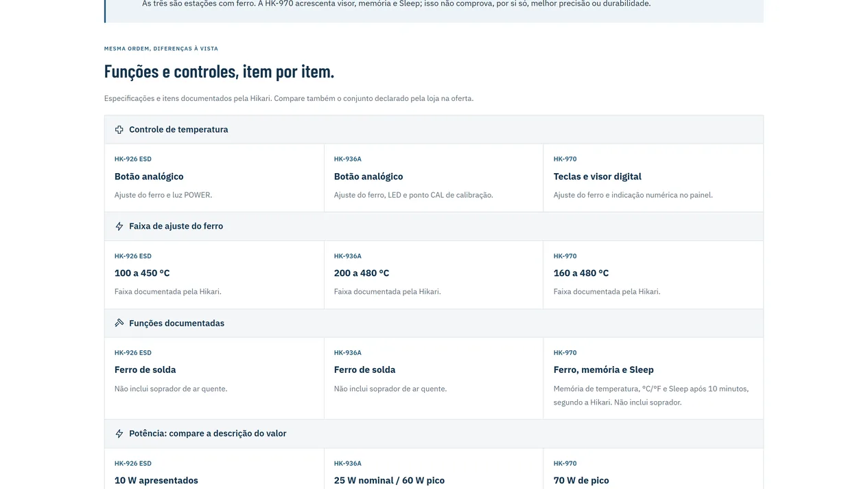Screen dimensions: 868x489
Task: Click the "160 a 480 °C" value
Action: pyautogui.click(x=581, y=273)
